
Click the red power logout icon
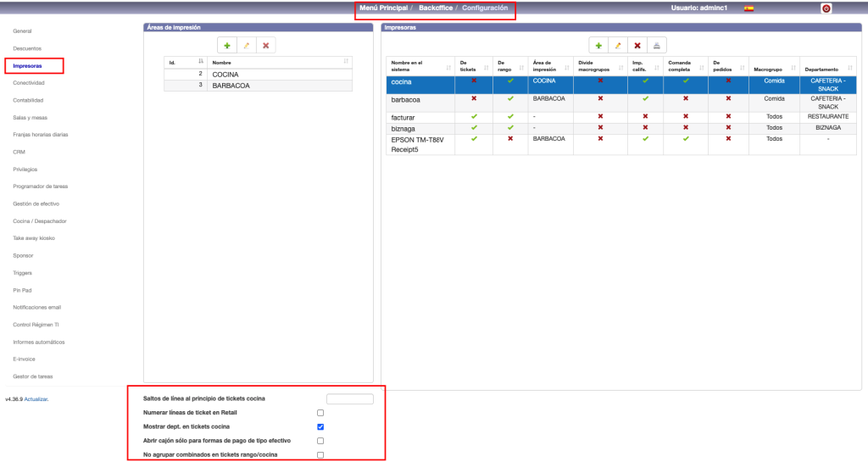[826, 8]
